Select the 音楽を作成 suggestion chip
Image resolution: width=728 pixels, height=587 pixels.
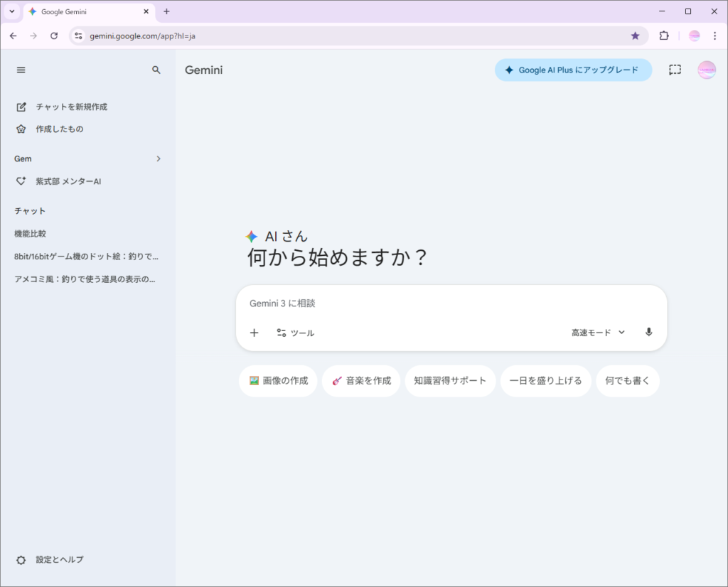coord(361,381)
